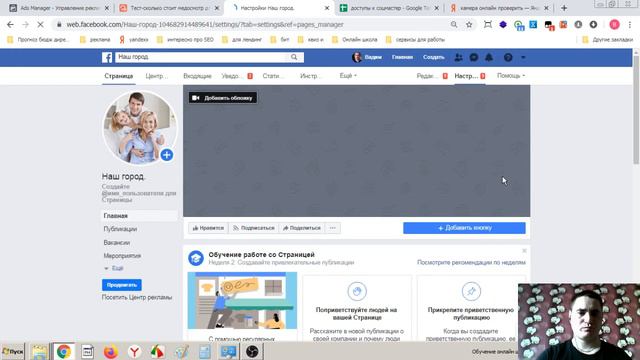The width and height of the screenshot is (640, 360).
Task: Open Chrome three-dot menu
Action: [x=630, y=25]
